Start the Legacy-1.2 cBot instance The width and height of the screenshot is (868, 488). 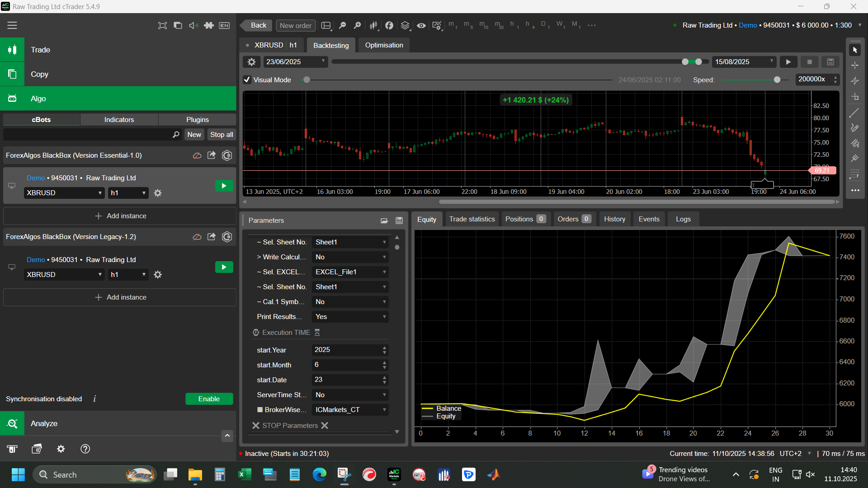[224, 267]
